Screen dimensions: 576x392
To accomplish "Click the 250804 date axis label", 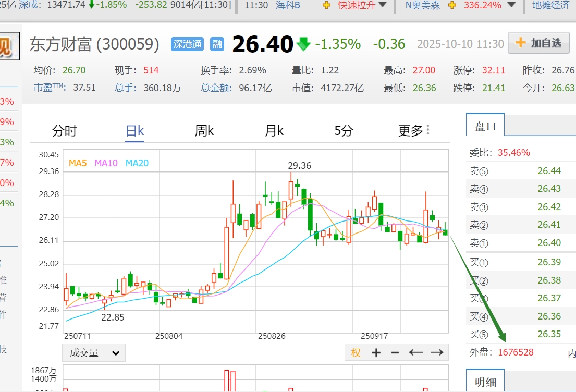I will tap(169, 336).
